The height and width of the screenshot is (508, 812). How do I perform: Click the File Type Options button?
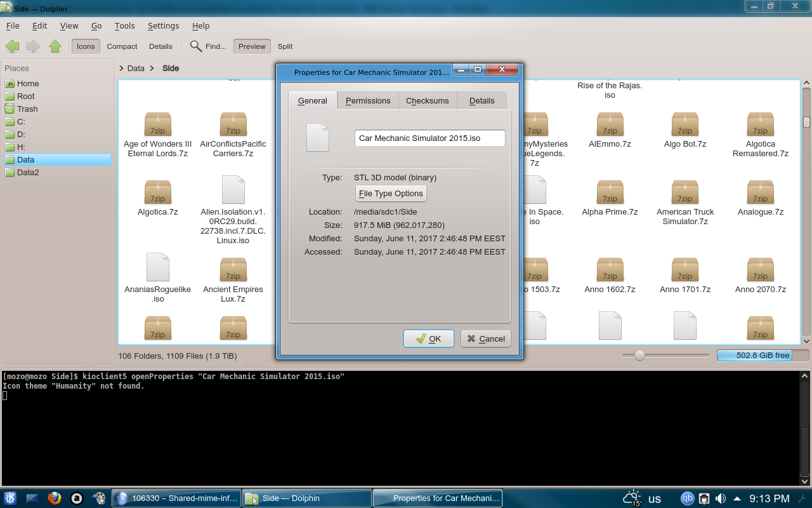coord(391,194)
